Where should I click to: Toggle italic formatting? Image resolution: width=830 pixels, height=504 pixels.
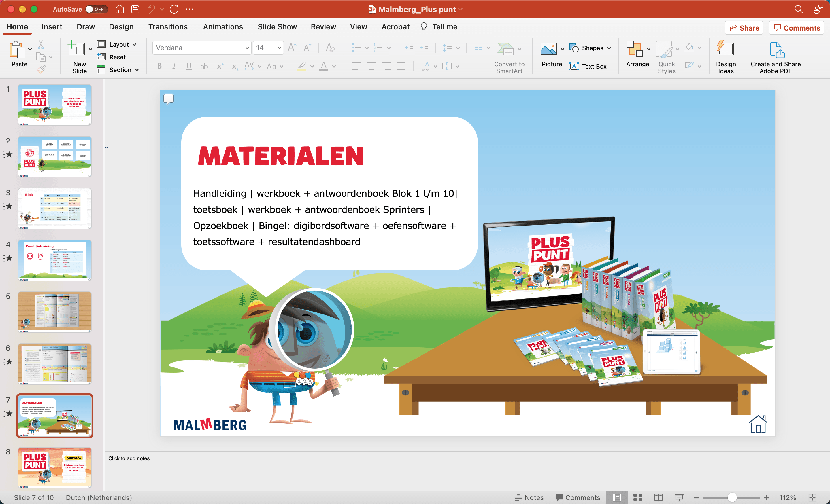(x=174, y=66)
